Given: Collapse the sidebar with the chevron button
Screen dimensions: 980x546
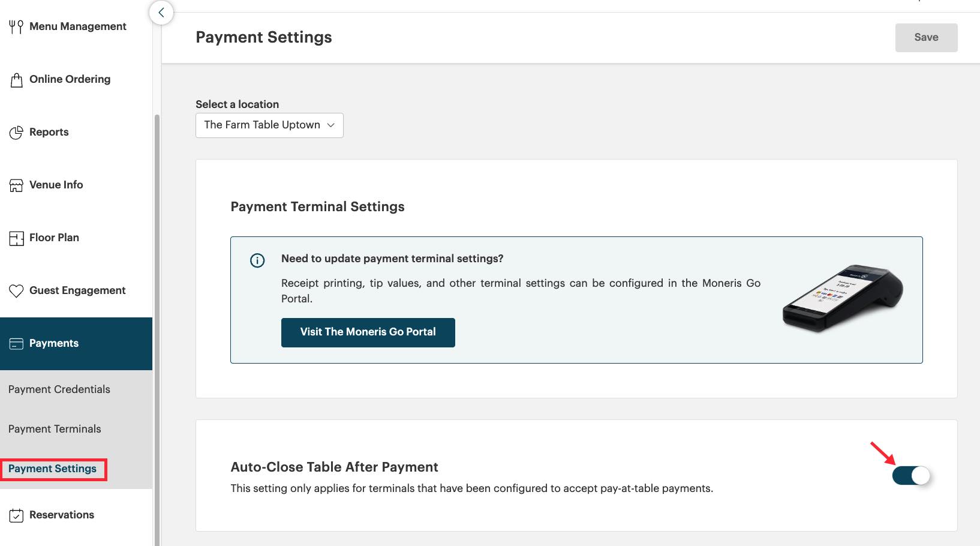Looking at the screenshot, I should (x=161, y=13).
